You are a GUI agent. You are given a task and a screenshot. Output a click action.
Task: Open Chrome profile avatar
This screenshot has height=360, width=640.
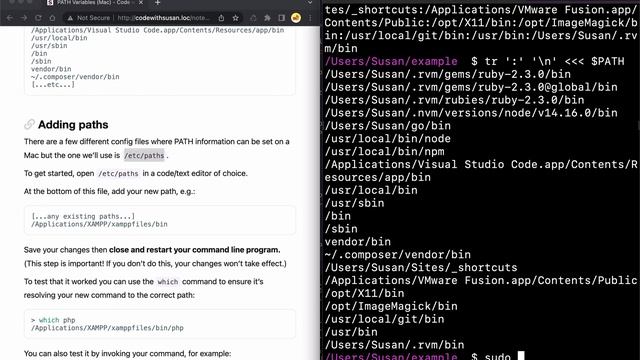[x=296, y=18]
